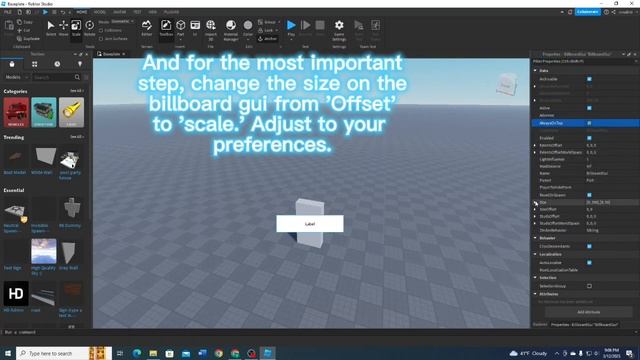Collapse the Localization section
Image resolution: width=640 pixels, height=360 pixels.
tap(535, 254)
